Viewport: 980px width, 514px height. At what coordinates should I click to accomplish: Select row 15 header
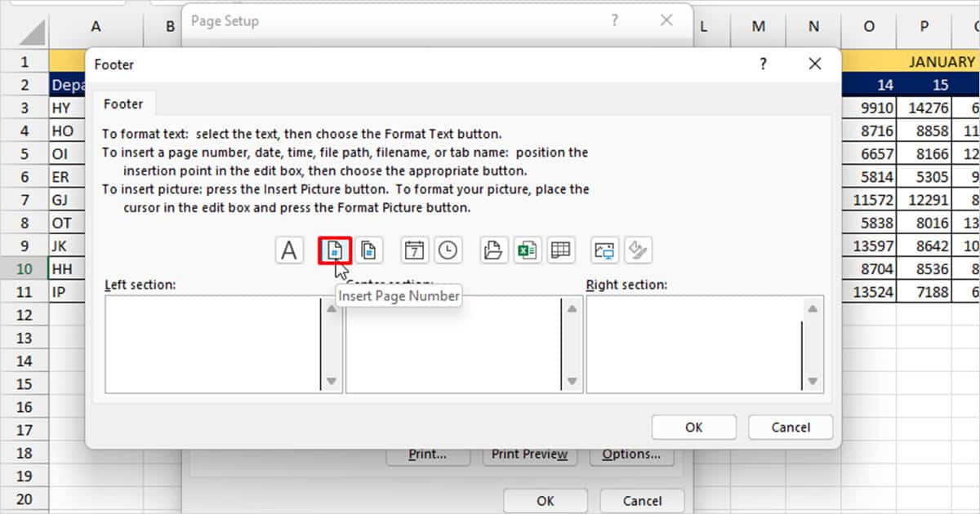click(24, 383)
